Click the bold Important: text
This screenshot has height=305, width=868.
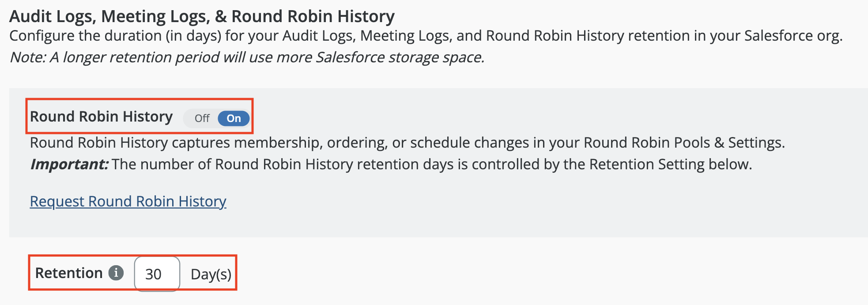coord(69,164)
